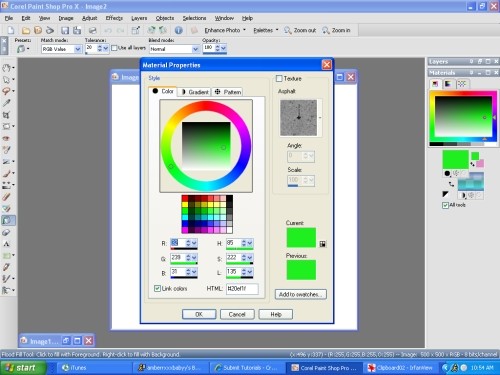Click the HTML color code field
500x375 pixels.
click(x=242, y=289)
